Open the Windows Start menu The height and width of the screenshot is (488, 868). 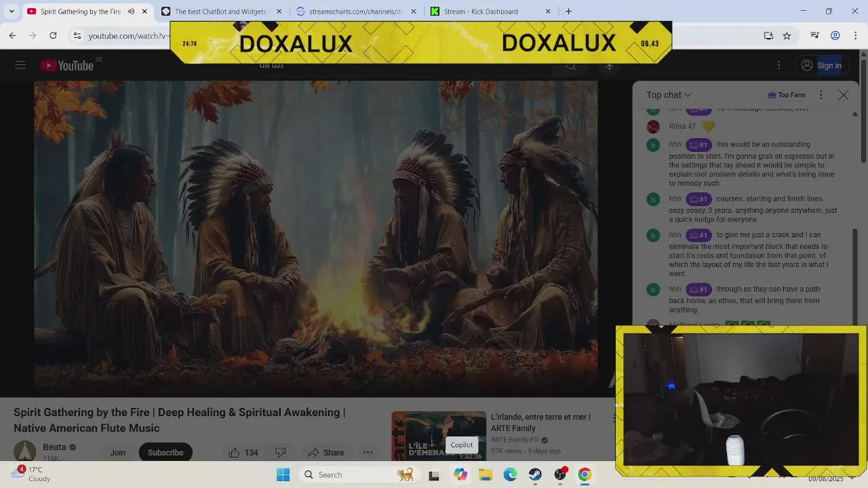pos(283,474)
